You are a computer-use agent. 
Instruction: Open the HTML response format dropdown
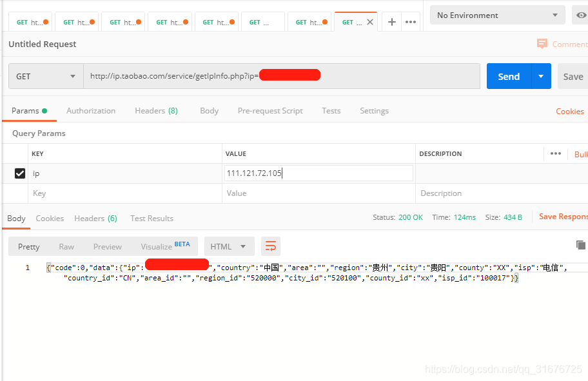(x=229, y=246)
